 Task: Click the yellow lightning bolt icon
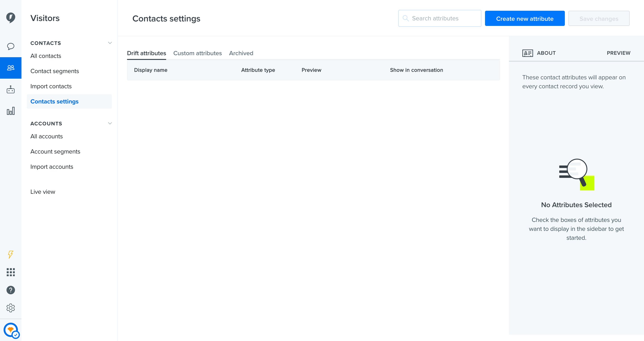(11, 254)
